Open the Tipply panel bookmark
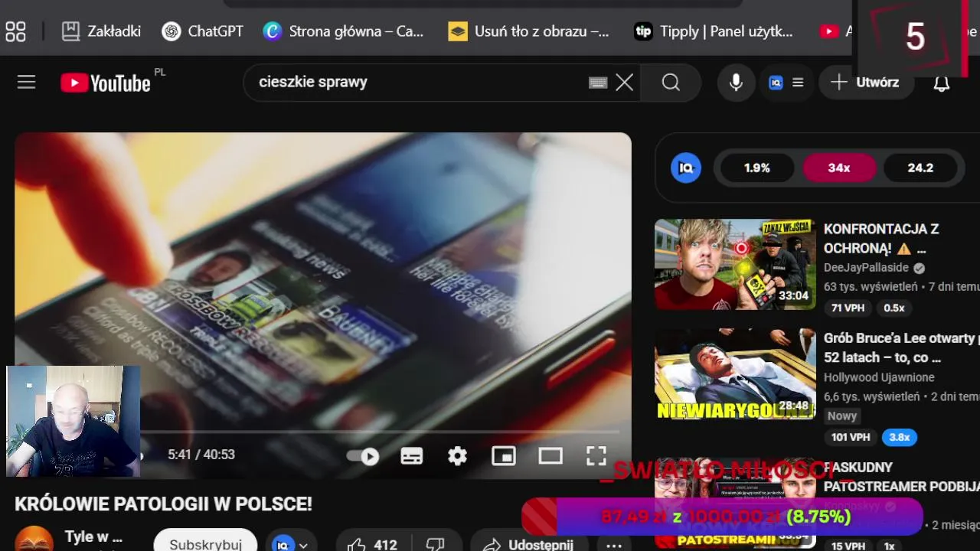The height and width of the screenshot is (551, 980). pyautogui.click(x=714, y=31)
